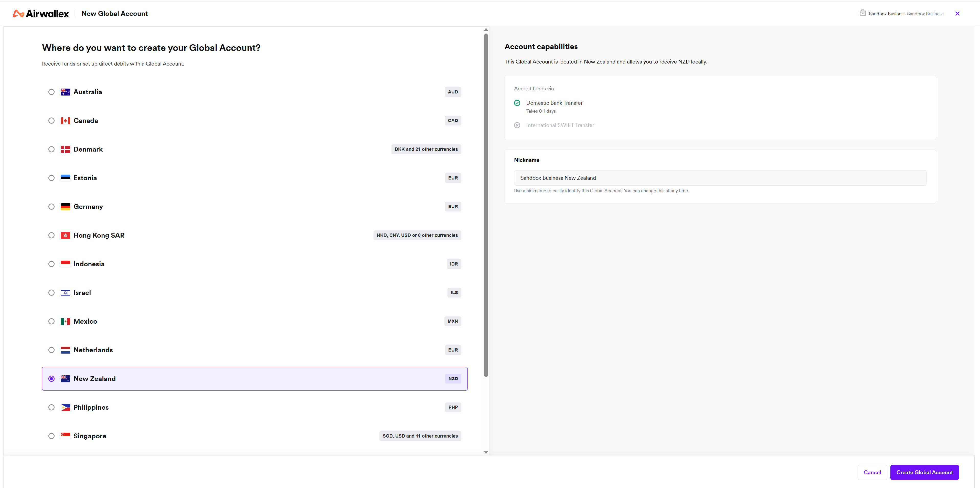Click the Canada flag icon
The image size is (980, 488).
pos(66,121)
